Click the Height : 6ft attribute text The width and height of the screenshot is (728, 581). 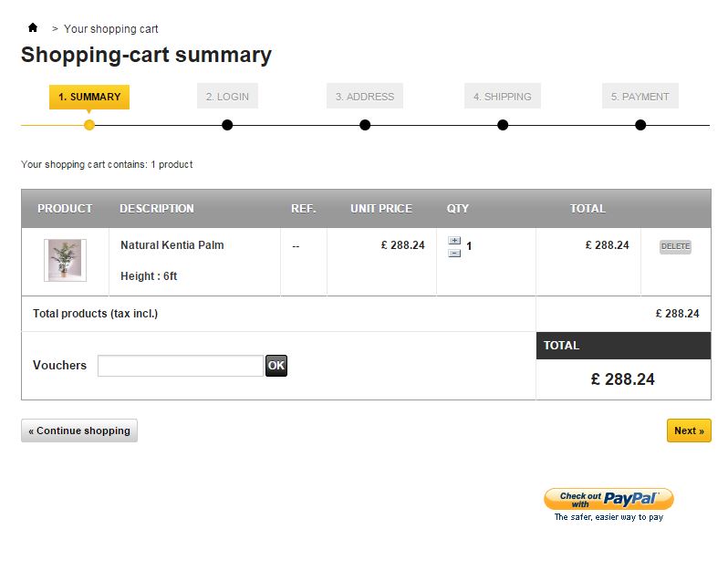click(x=149, y=276)
